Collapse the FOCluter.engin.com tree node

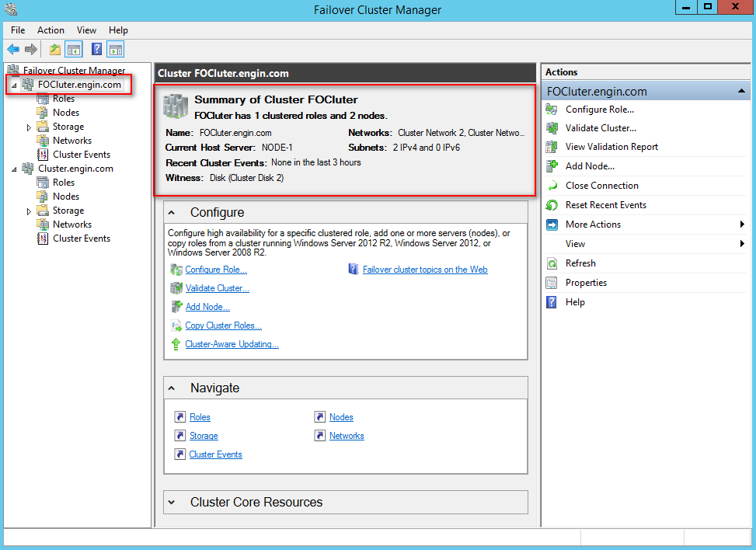pyautogui.click(x=14, y=85)
